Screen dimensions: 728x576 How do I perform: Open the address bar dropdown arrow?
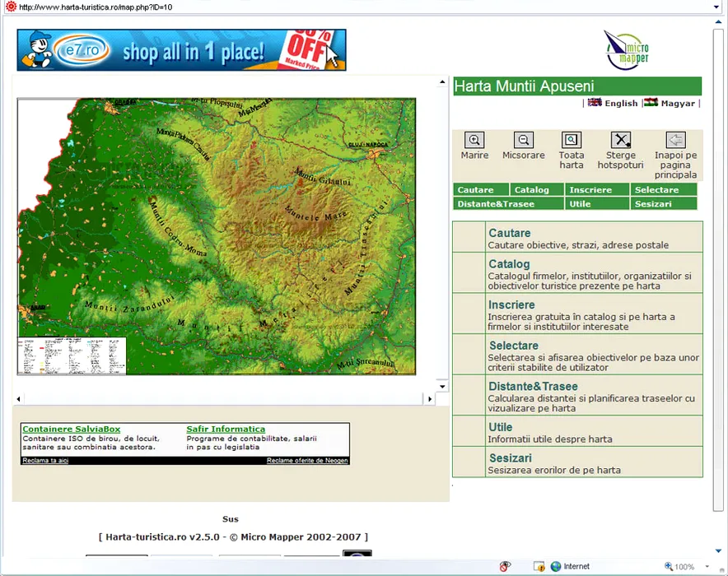(716, 7)
